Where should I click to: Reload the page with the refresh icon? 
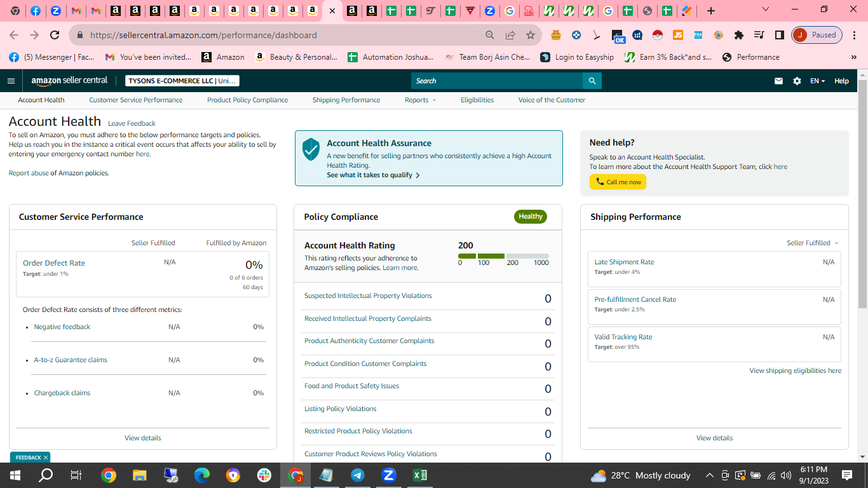coord(55,35)
